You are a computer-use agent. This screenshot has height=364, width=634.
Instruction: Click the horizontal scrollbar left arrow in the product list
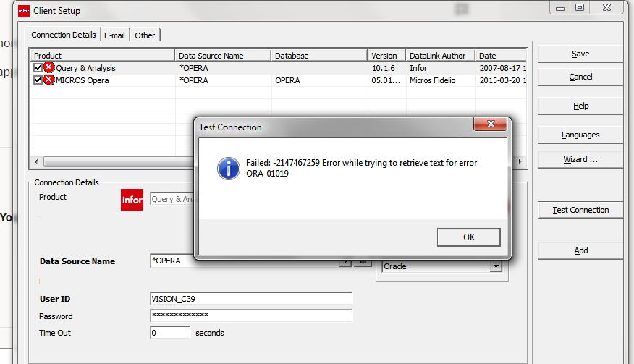click(35, 161)
